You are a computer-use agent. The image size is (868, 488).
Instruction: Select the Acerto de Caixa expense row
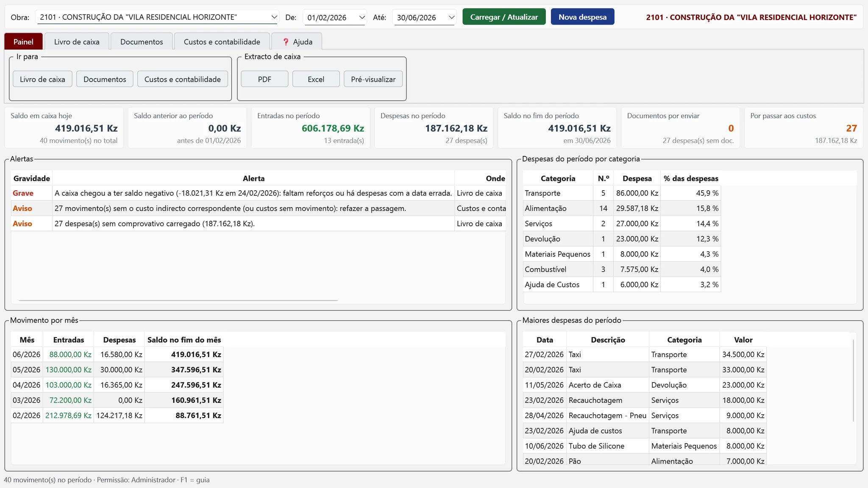tap(645, 385)
